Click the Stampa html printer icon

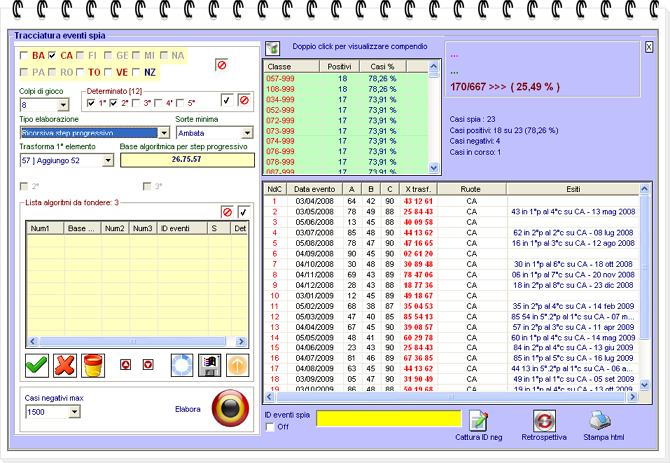point(600,420)
